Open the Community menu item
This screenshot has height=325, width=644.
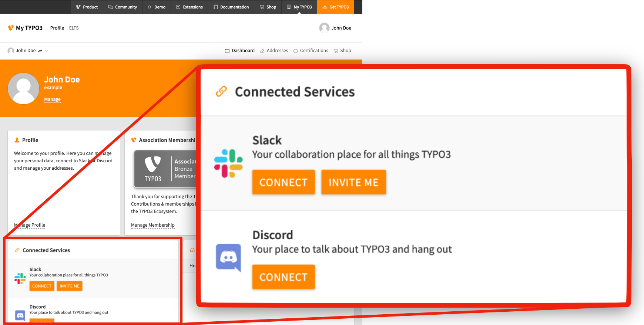(123, 7)
